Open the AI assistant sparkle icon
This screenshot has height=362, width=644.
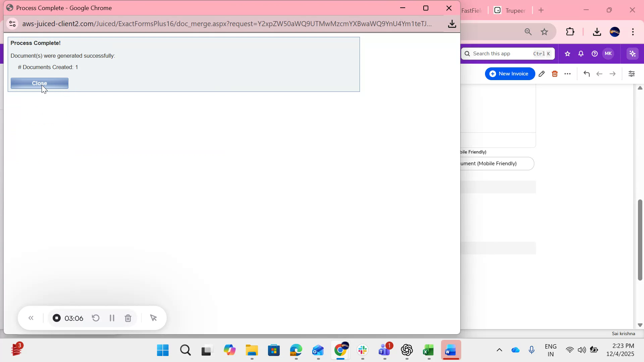coord(633,53)
